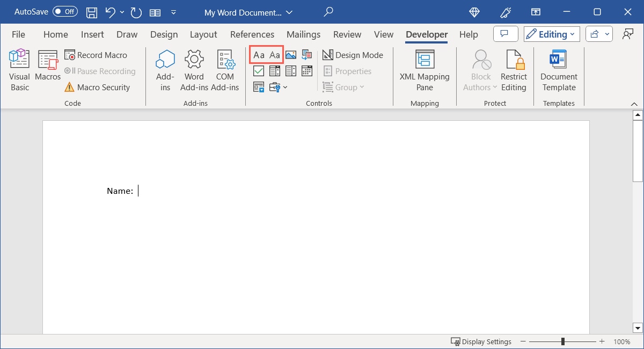Toggle Design Mode in the Controls group

(x=353, y=55)
